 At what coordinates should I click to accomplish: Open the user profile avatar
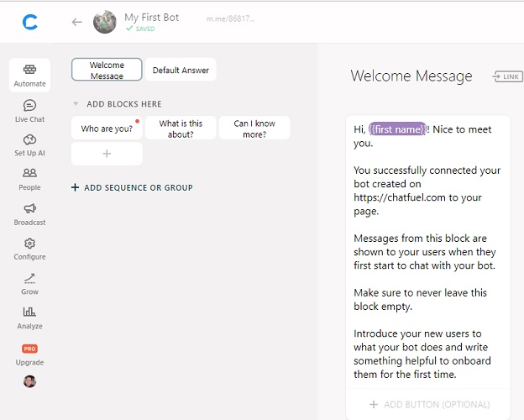[29, 381]
